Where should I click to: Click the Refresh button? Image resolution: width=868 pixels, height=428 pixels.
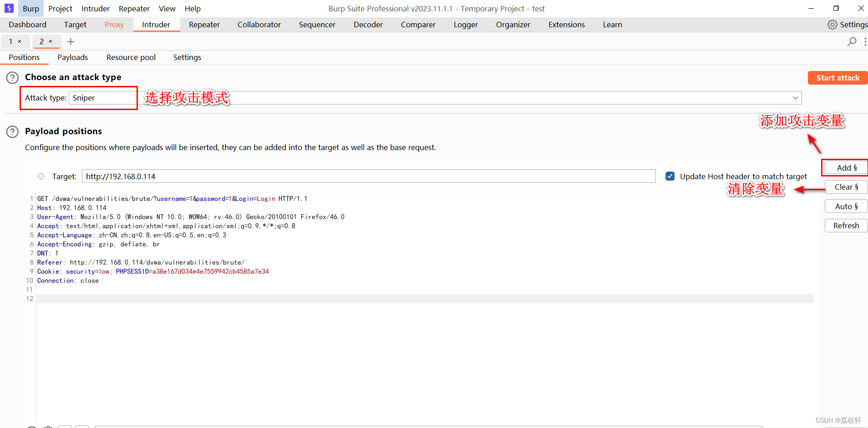tap(847, 226)
